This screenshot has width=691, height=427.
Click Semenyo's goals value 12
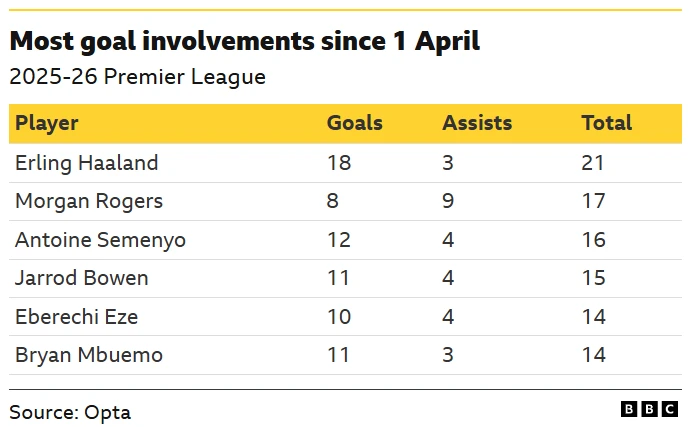(x=339, y=240)
